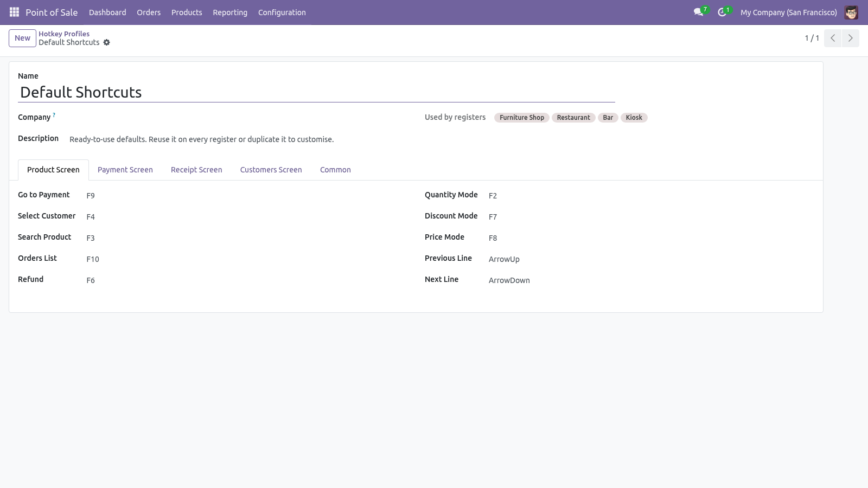Open the company switcher My Company (San Francisco)

[789, 12]
